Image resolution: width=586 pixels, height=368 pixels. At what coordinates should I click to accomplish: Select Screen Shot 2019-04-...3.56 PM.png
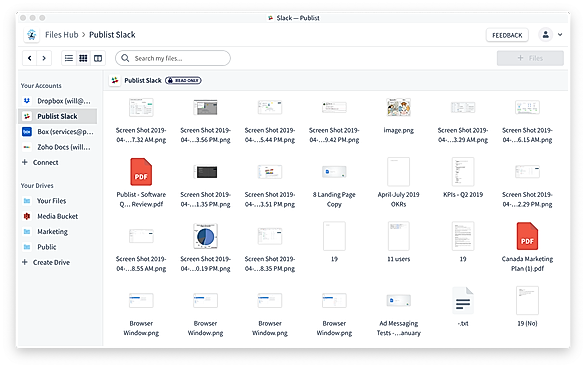[x=206, y=121]
